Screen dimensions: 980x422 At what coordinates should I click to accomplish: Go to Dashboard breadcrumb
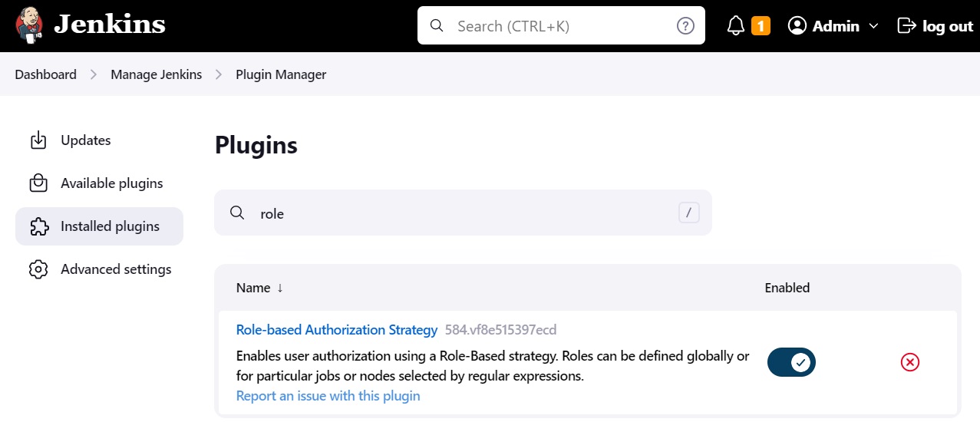point(46,74)
